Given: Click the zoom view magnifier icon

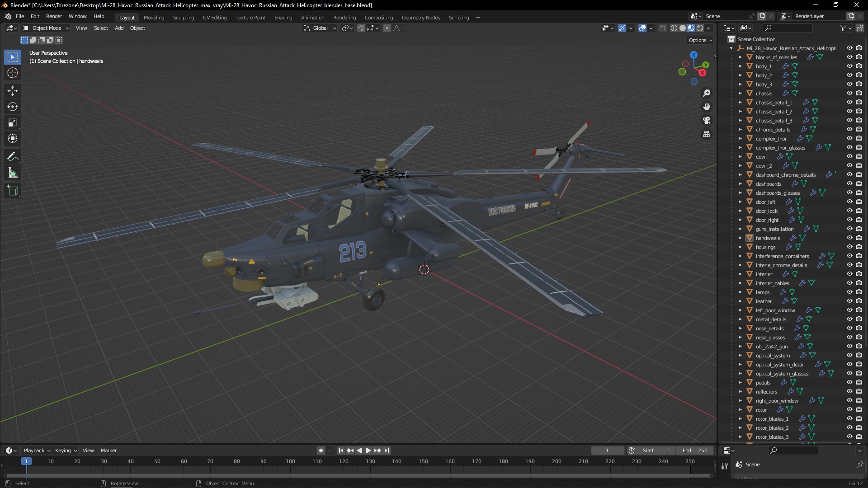Looking at the screenshot, I should [x=707, y=93].
